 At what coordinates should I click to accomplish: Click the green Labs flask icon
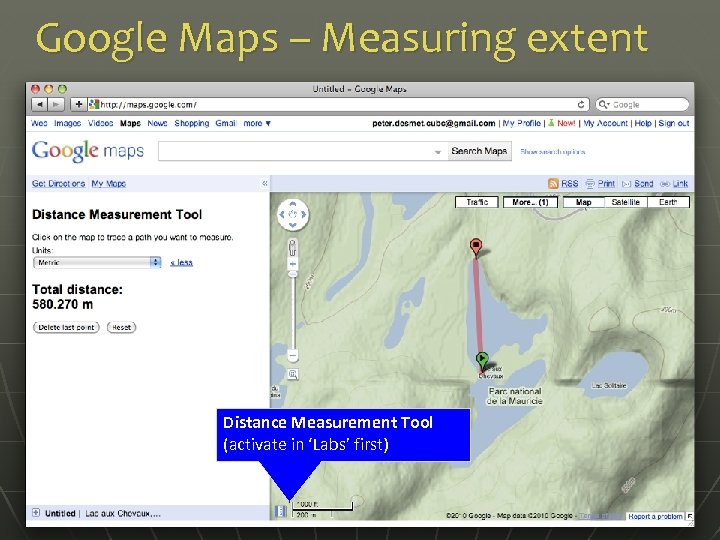point(551,123)
